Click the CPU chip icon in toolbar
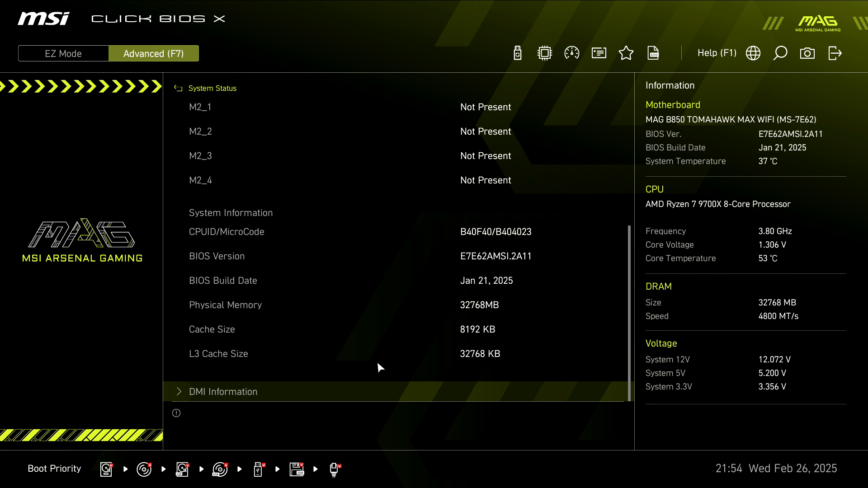 click(x=545, y=53)
